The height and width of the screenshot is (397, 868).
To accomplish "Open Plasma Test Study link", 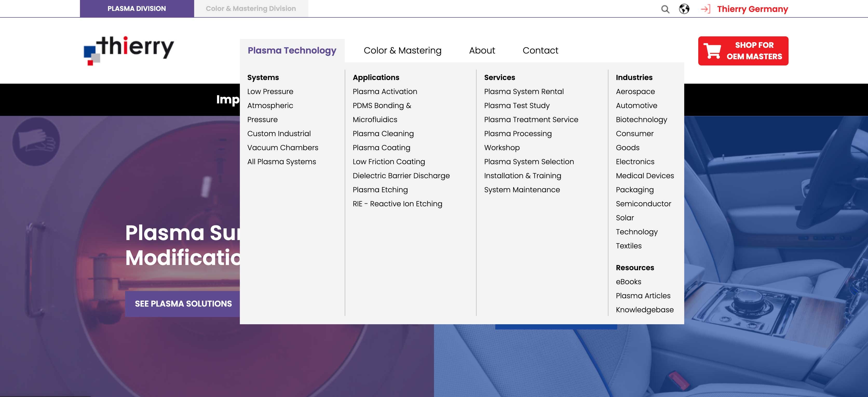I will 517,105.
